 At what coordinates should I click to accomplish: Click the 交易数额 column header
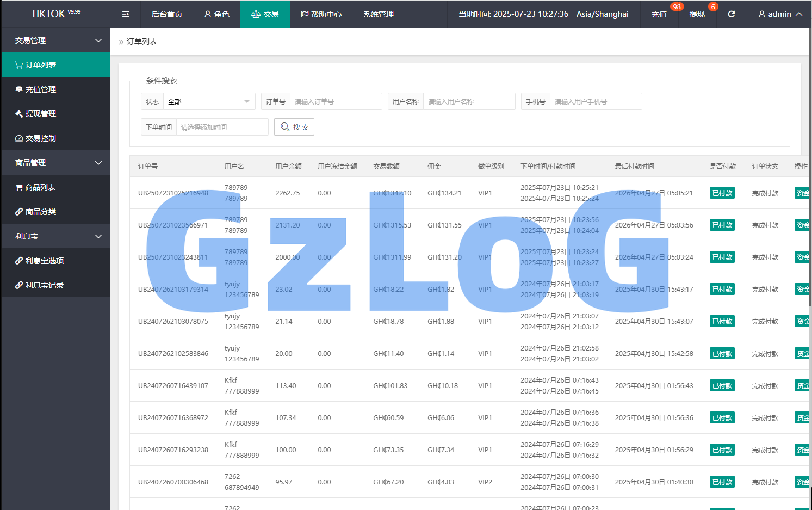tap(386, 166)
